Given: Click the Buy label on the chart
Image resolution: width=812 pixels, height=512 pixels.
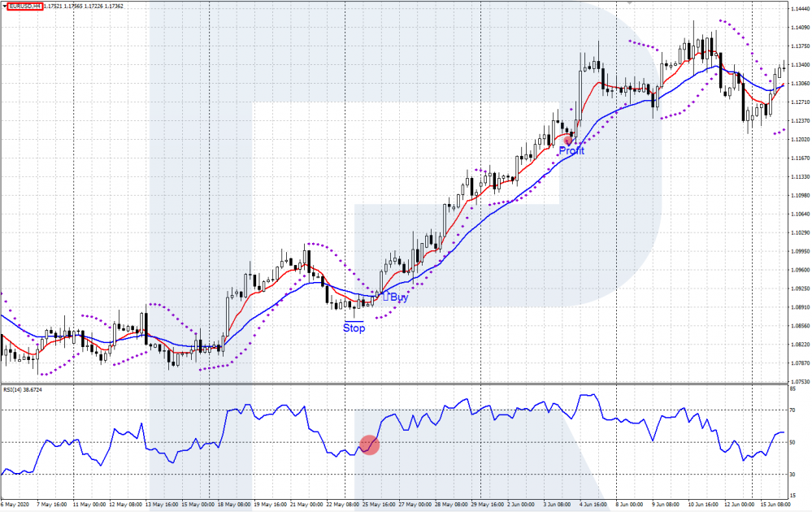Looking at the screenshot, I should [399, 297].
